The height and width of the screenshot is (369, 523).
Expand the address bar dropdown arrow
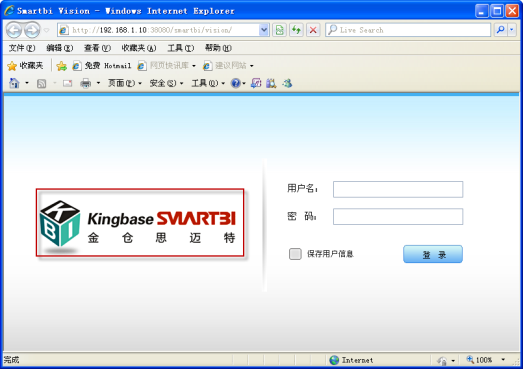pos(264,30)
